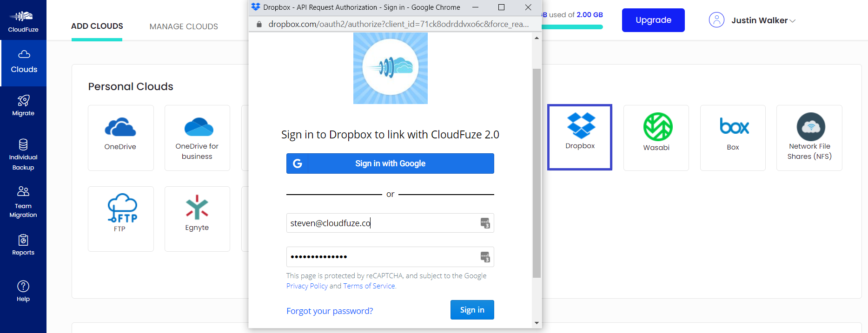
Task: Click the password manager icon in email field
Action: tap(485, 223)
